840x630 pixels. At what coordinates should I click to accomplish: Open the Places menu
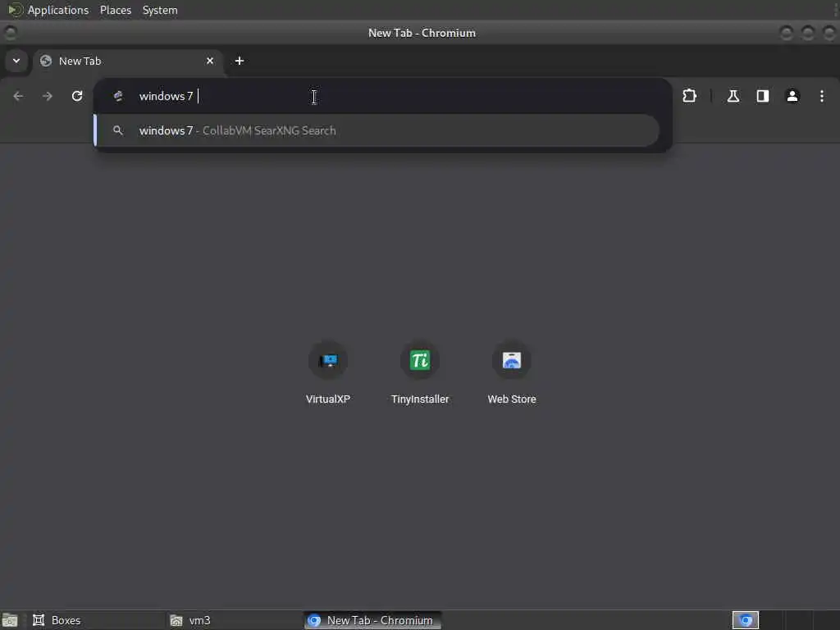[116, 10]
